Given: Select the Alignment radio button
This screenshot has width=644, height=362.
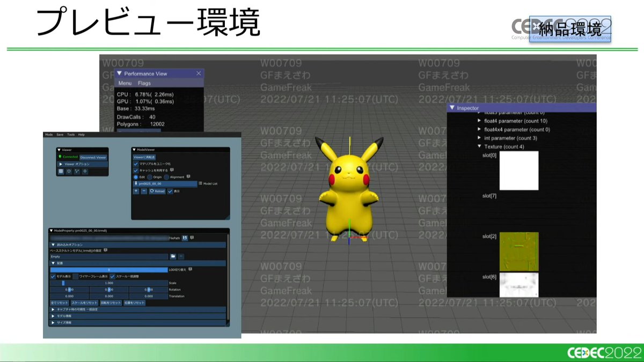Looking at the screenshot, I should pyautogui.click(x=166, y=177).
